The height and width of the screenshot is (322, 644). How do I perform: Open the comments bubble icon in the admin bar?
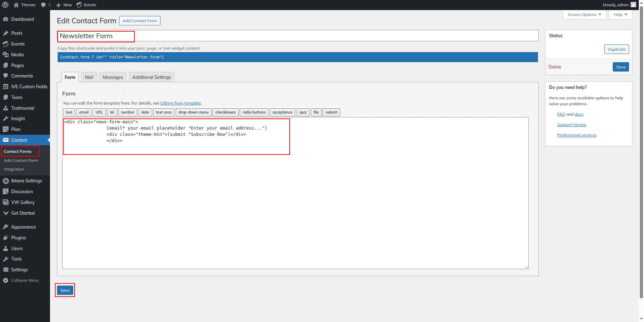(x=43, y=5)
